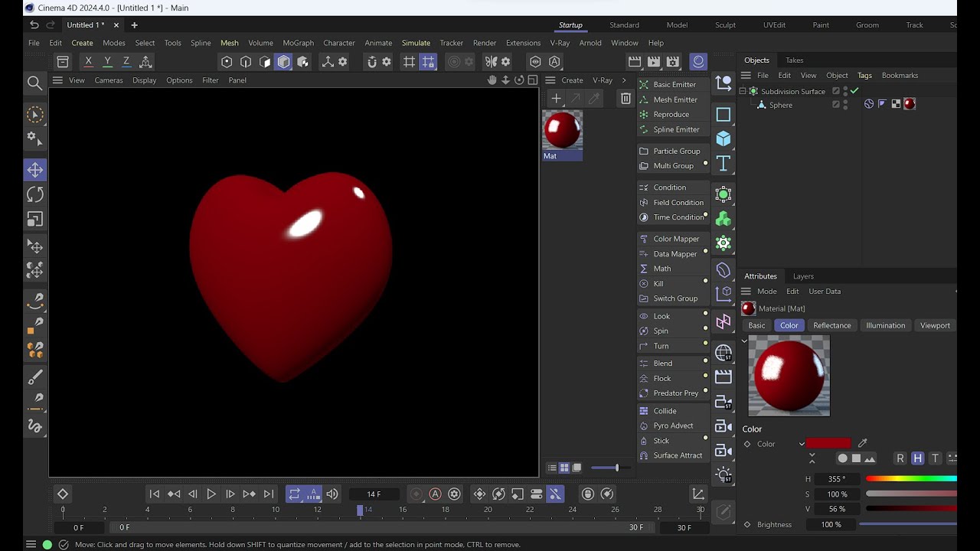Enable autokeying button
This screenshot has height=551, width=980.
[x=435, y=494]
